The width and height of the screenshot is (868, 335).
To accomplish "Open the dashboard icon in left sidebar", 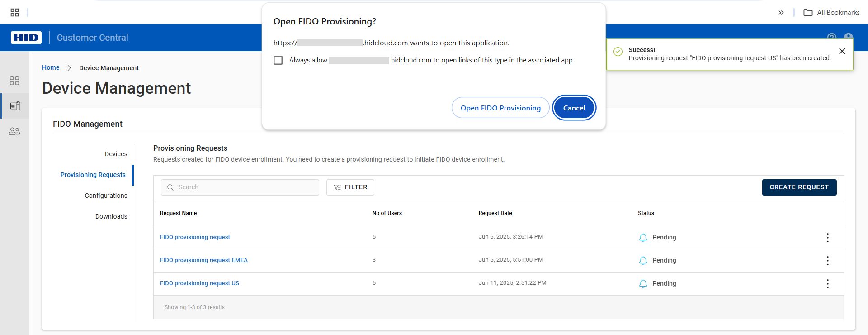I will [x=14, y=81].
